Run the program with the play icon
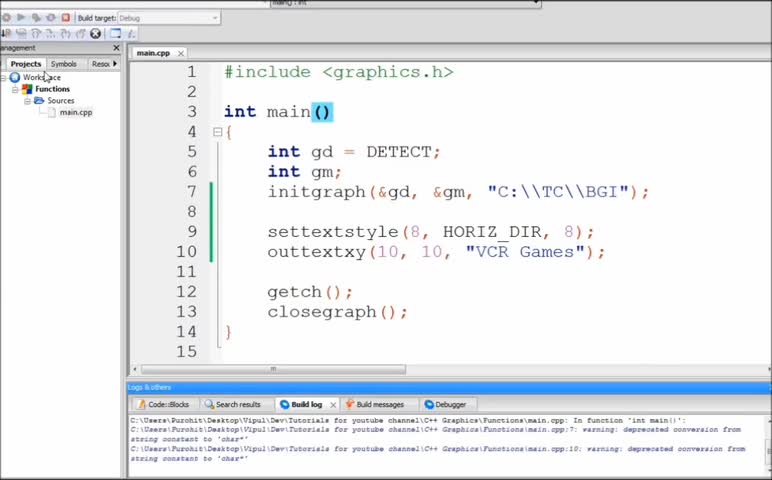772x480 pixels. coord(21,18)
